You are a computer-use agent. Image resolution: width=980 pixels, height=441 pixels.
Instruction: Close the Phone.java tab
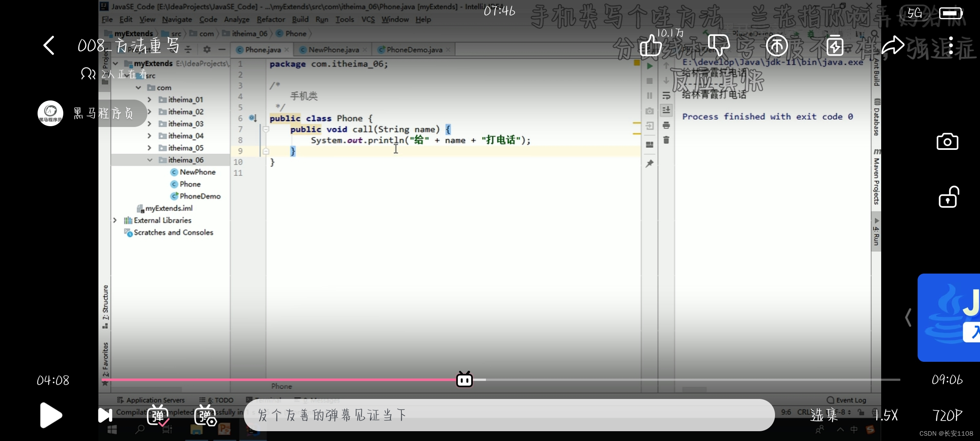point(287,50)
